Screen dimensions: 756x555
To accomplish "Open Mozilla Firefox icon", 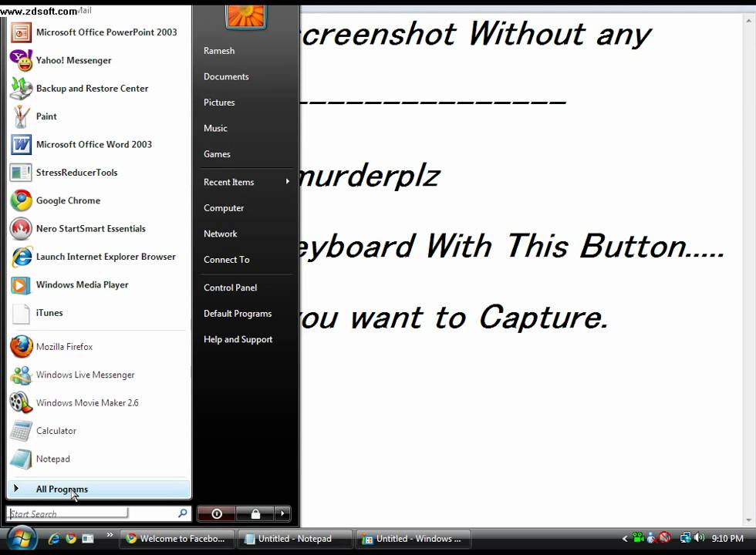I will (x=22, y=347).
